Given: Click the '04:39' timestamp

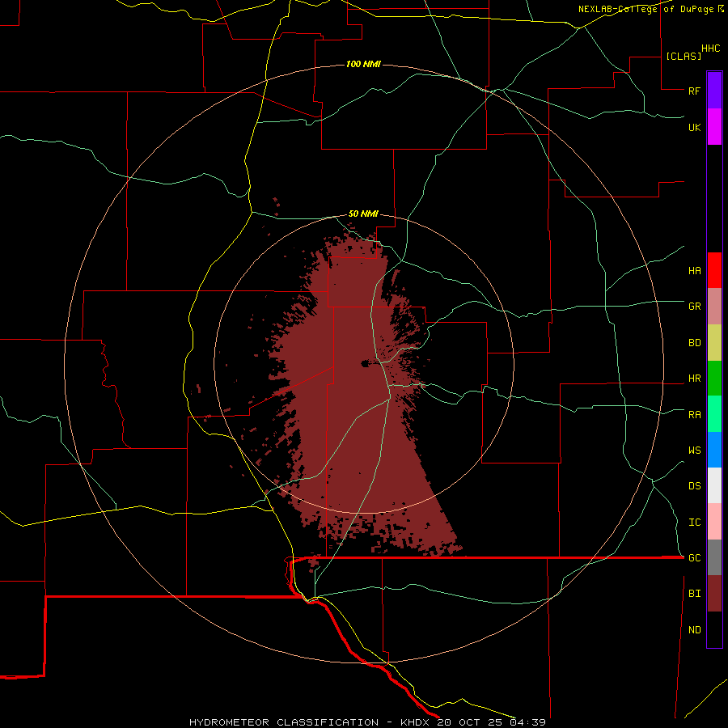Looking at the screenshot, I should 527,722.
